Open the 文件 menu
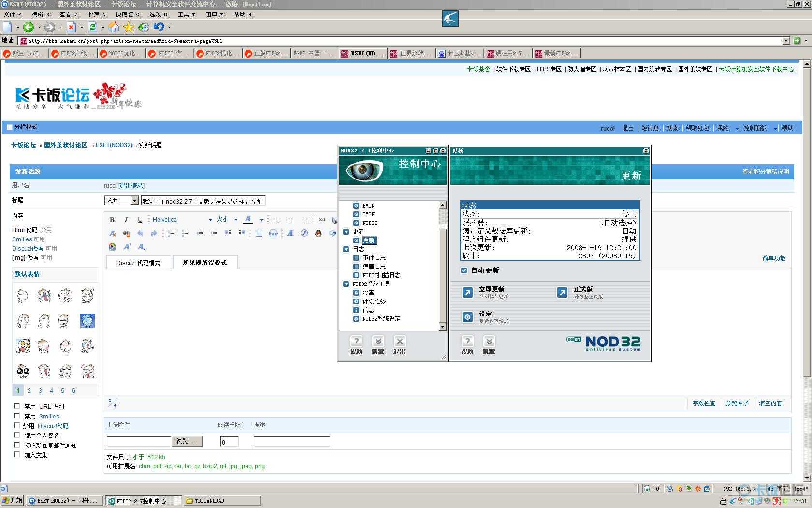Viewport: 812px width, 508px height. coord(13,15)
